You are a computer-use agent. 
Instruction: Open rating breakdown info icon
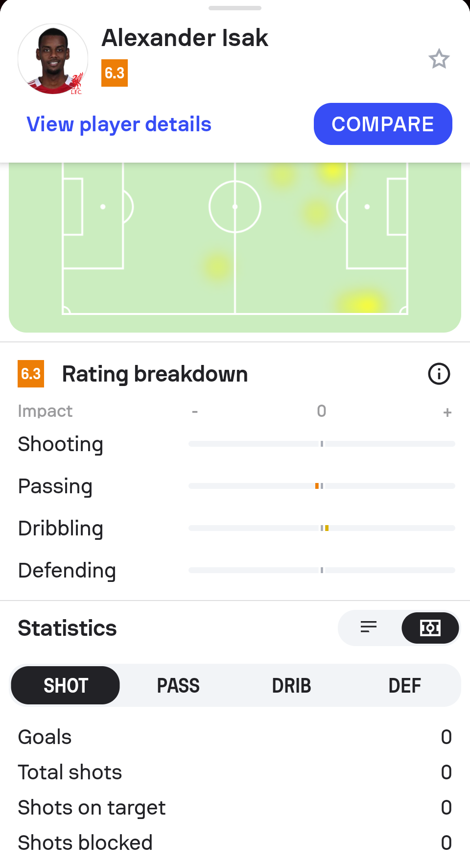[439, 374]
